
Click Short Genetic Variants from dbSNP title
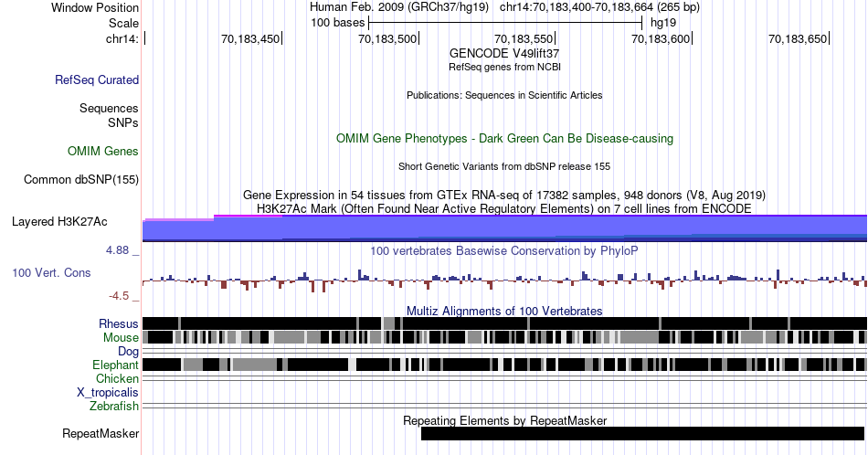pyautogui.click(x=504, y=166)
